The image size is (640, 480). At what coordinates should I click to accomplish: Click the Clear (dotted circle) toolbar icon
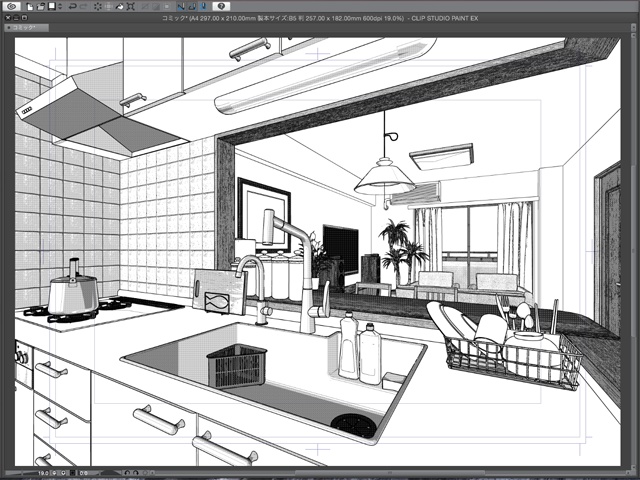point(98,6)
